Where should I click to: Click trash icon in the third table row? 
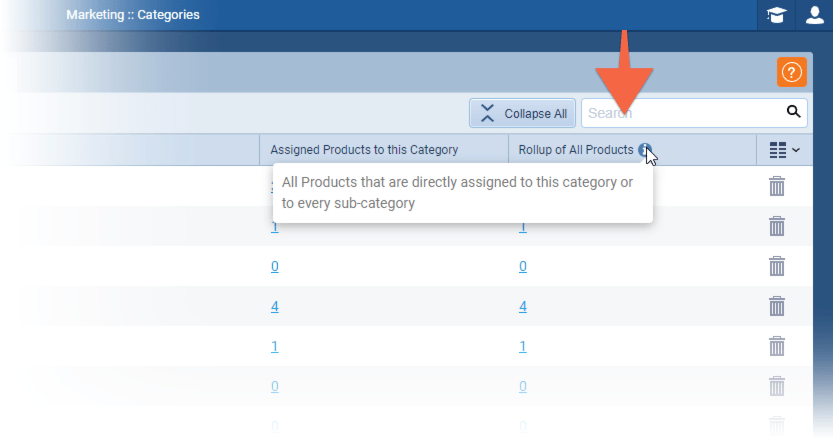pyautogui.click(x=777, y=266)
